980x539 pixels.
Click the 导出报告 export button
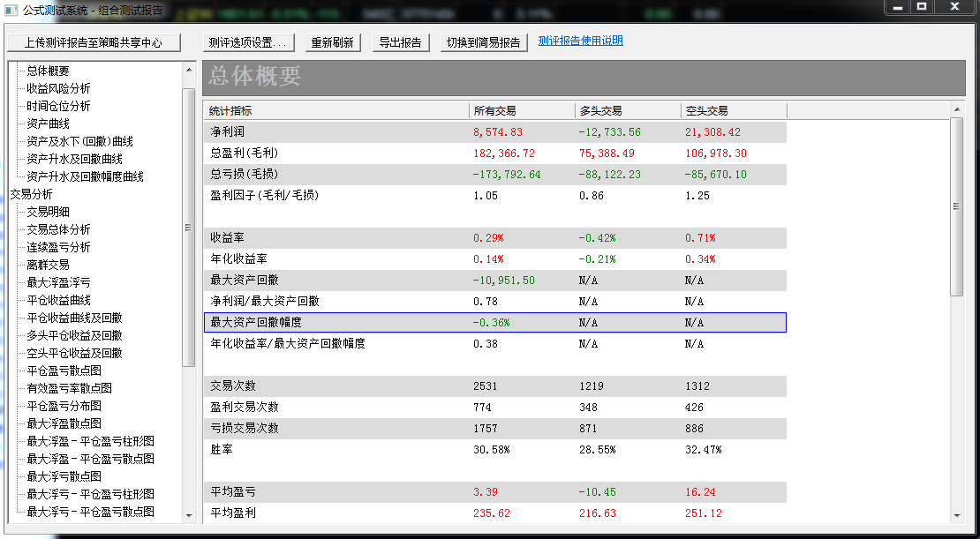pos(400,42)
